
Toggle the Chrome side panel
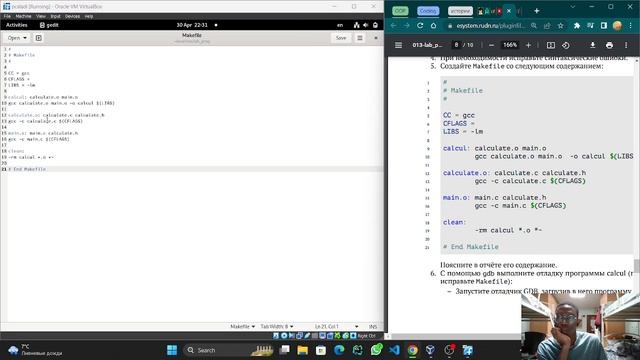[x=604, y=25]
